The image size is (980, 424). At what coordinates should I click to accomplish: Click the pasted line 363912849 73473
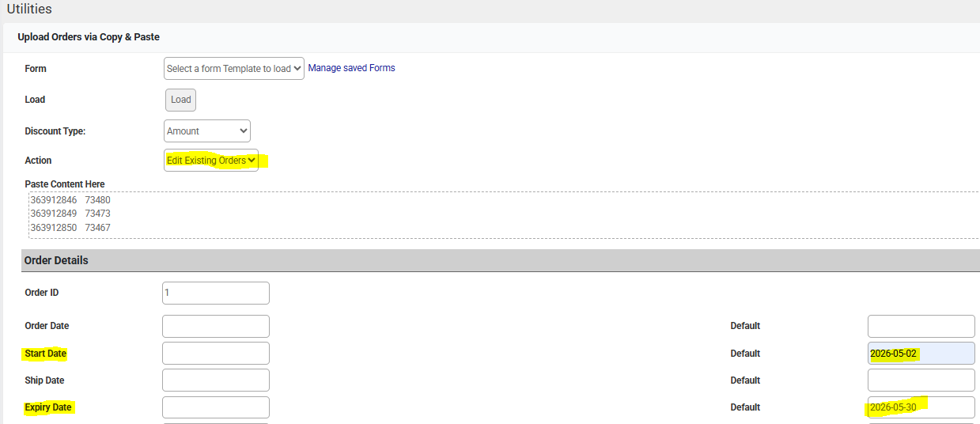coord(70,214)
